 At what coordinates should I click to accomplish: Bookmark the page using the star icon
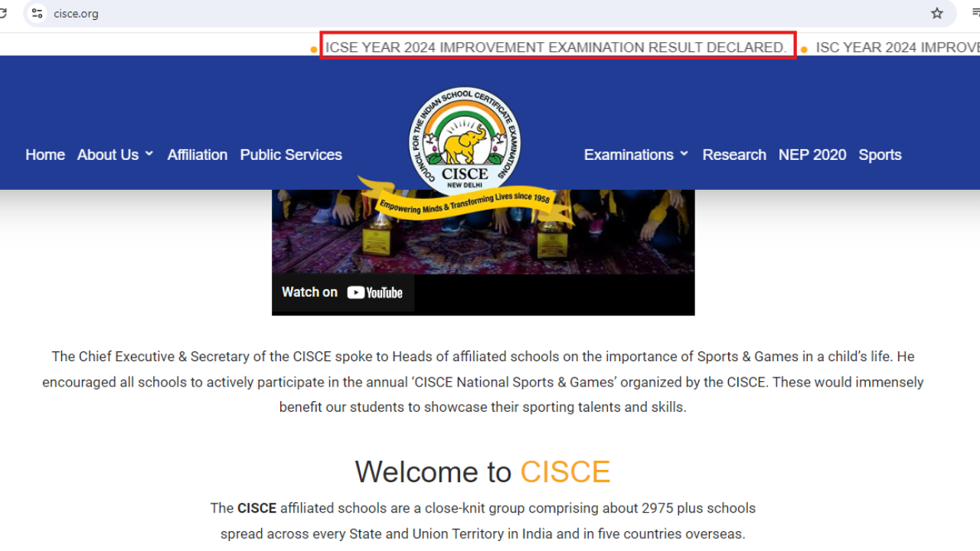937,12
